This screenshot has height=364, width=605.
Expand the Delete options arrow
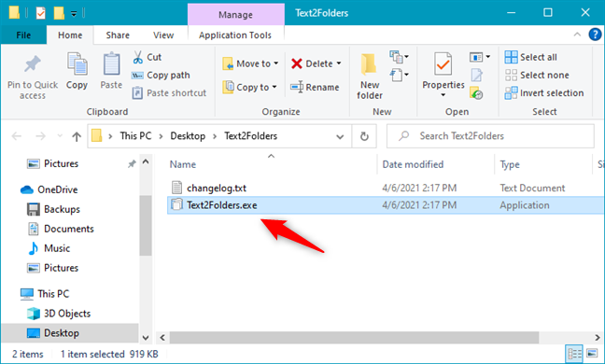(x=339, y=63)
